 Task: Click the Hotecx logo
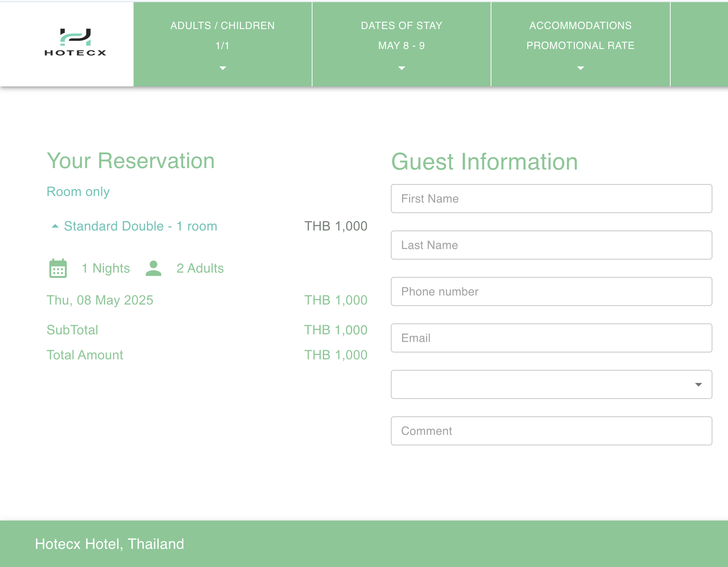pyautogui.click(x=75, y=42)
